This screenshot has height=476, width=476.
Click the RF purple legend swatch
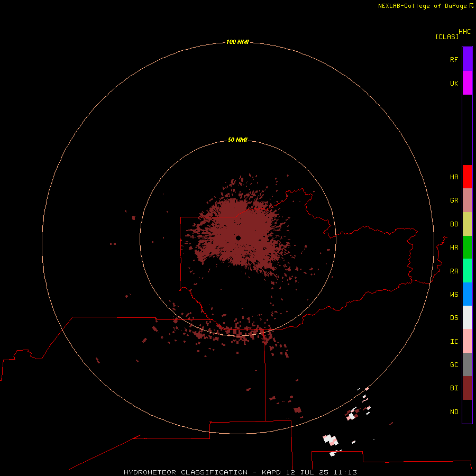[x=467, y=59]
